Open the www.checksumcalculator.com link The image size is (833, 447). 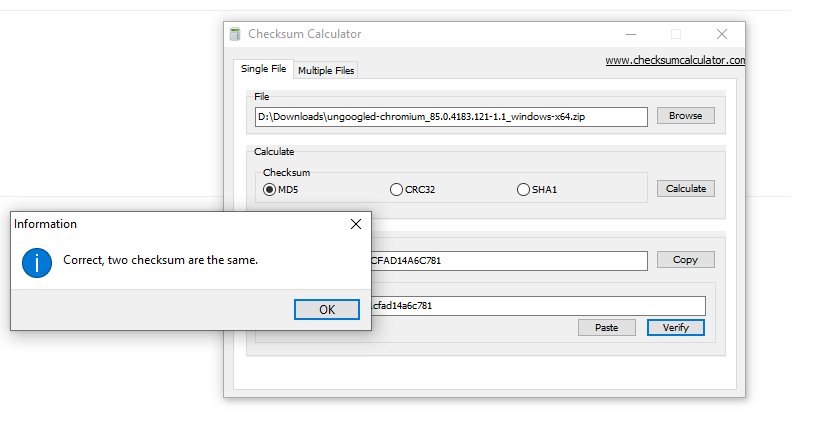point(675,60)
